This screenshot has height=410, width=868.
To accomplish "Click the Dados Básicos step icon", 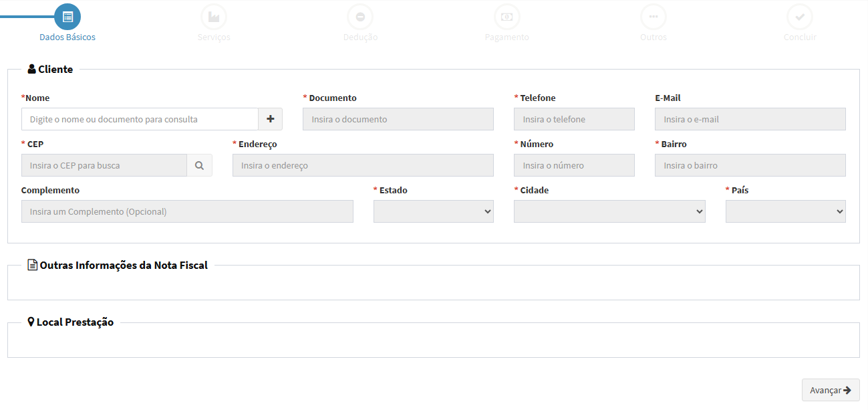I will (x=67, y=17).
